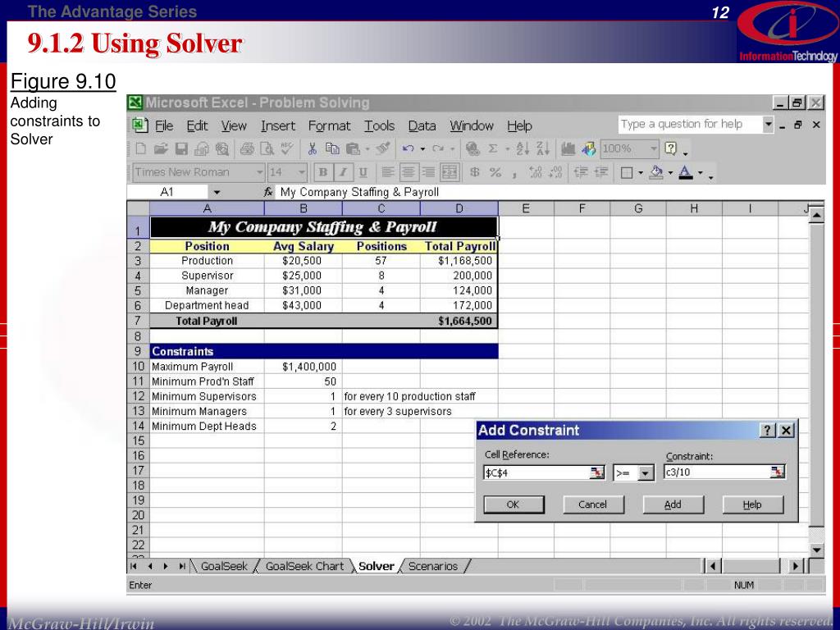Image resolution: width=840 pixels, height=630 pixels.
Task: Open the Data menu
Action: click(x=422, y=126)
